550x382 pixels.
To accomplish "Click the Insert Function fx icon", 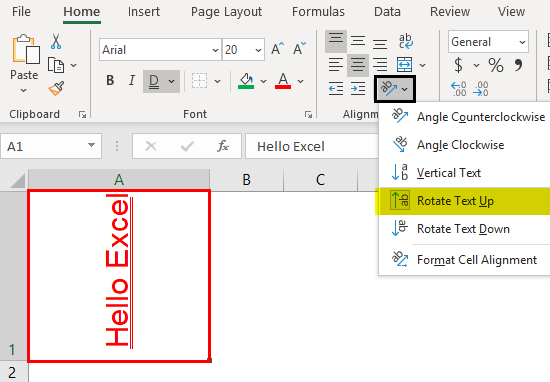I will coord(223,146).
